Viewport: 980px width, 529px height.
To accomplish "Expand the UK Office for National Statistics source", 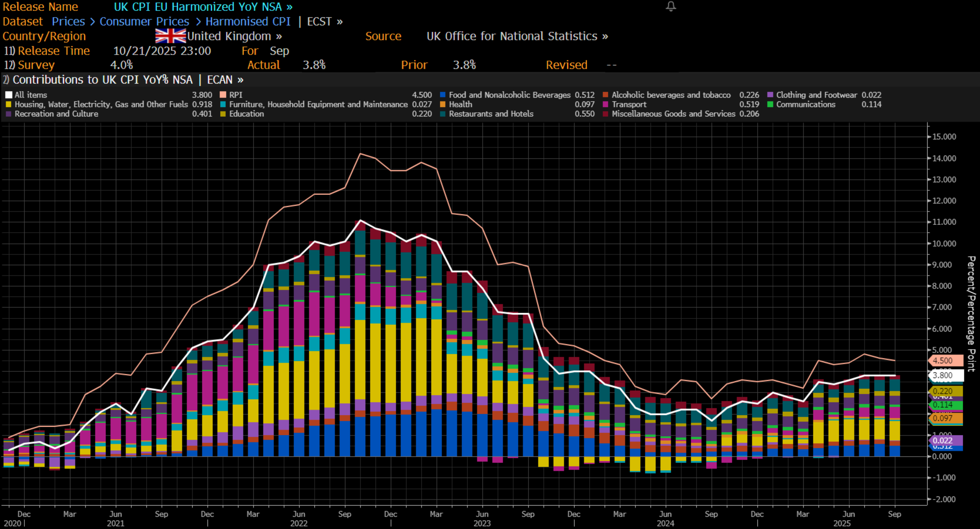I will pos(517,36).
